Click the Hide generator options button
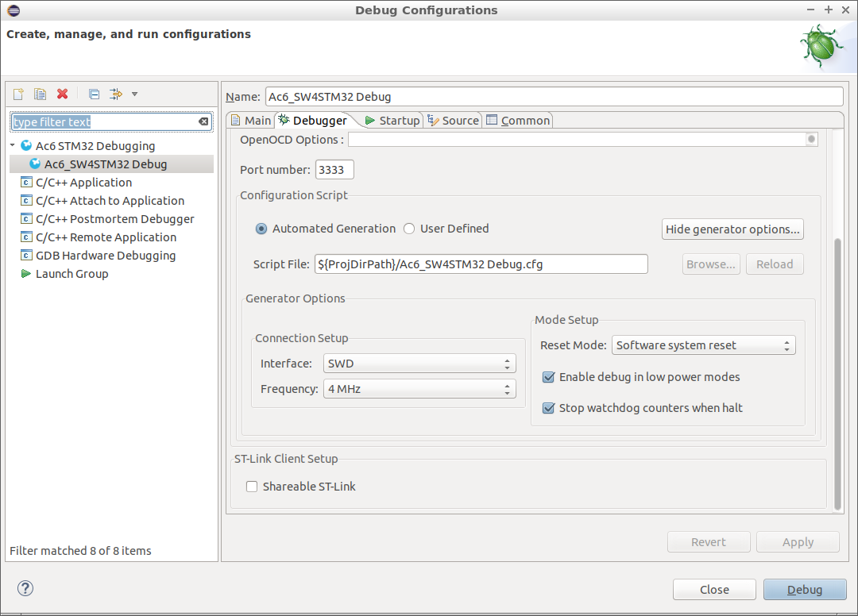Image resolution: width=858 pixels, height=616 pixels. pyautogui.click(x=732, y=229)
